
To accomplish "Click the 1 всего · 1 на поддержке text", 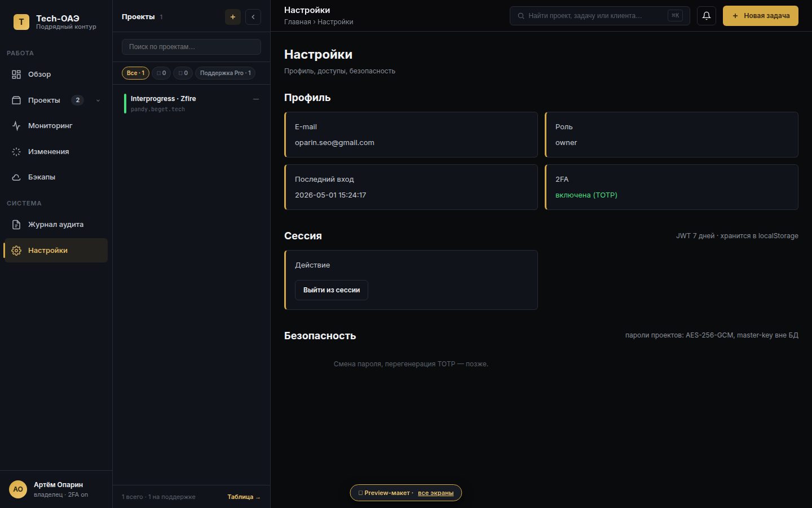I will point(158,497).
